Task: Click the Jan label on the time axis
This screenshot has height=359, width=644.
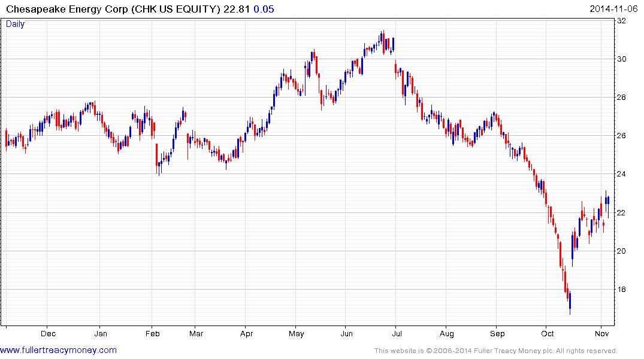Action: 101,333
